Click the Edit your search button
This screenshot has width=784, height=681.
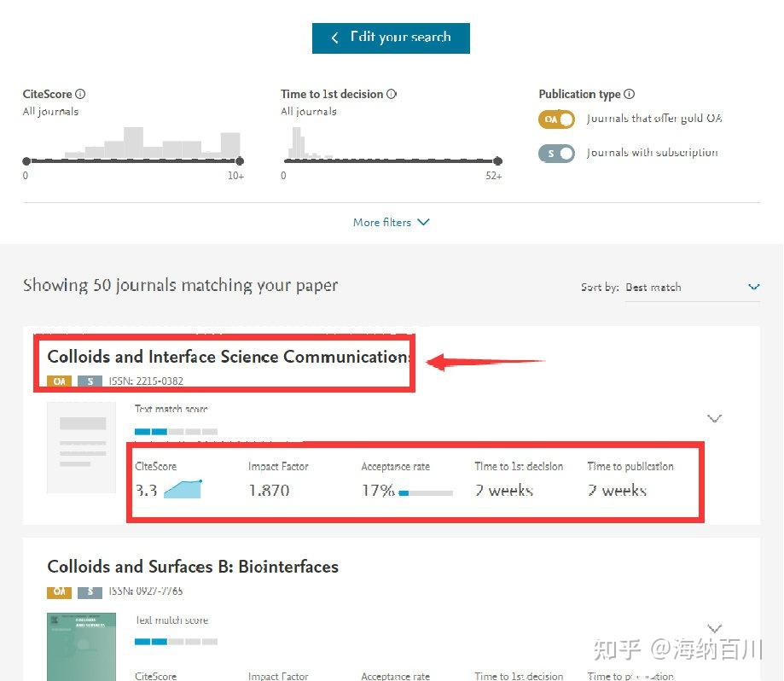coord(391,38)
